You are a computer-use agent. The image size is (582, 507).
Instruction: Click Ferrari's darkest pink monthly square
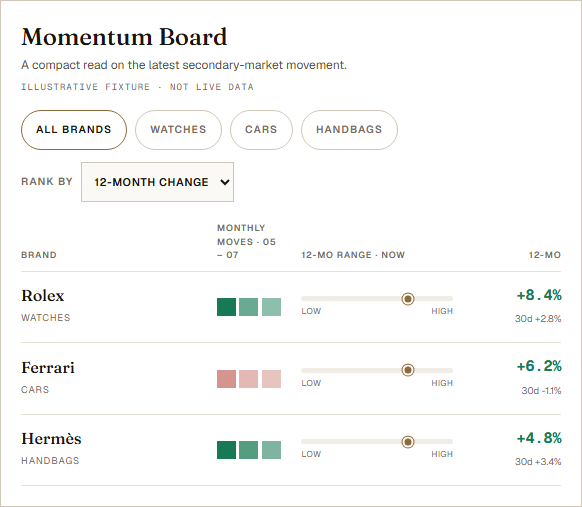click(226, 379)
